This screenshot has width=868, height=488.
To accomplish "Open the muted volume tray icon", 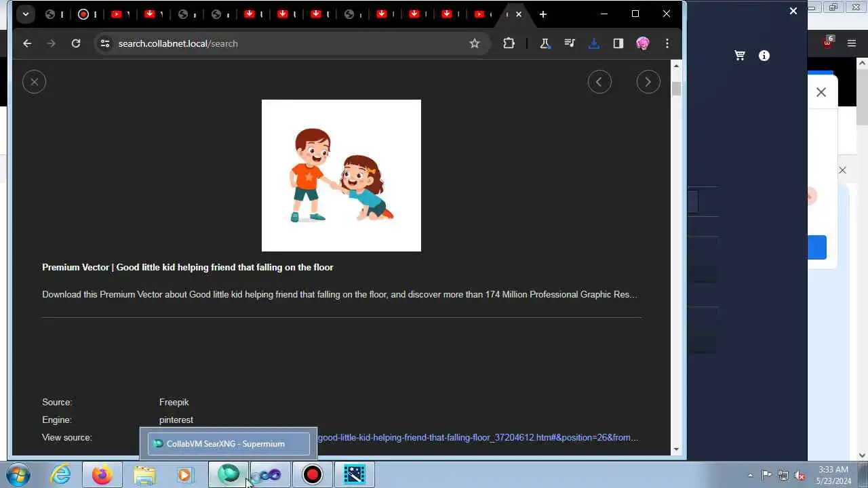I will coord(800,475).
